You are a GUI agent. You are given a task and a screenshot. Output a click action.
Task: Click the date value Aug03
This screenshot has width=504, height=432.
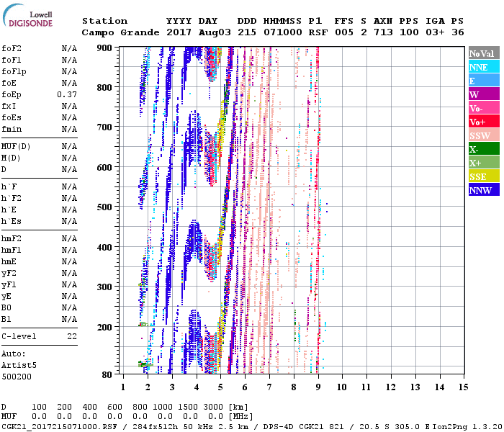[215, 32]
